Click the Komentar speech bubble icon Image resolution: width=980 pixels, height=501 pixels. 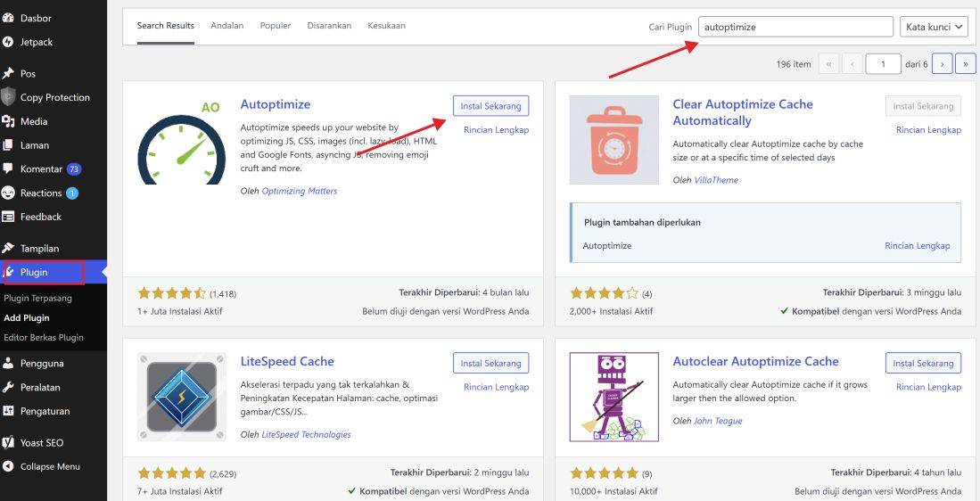pyautogui.click(x=8, y=168)
